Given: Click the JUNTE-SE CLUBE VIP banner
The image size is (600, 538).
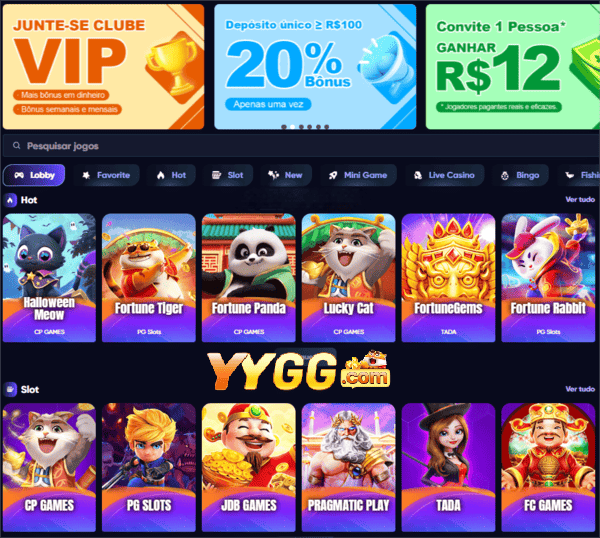Looking at the screenshot, I should (103, 67).
